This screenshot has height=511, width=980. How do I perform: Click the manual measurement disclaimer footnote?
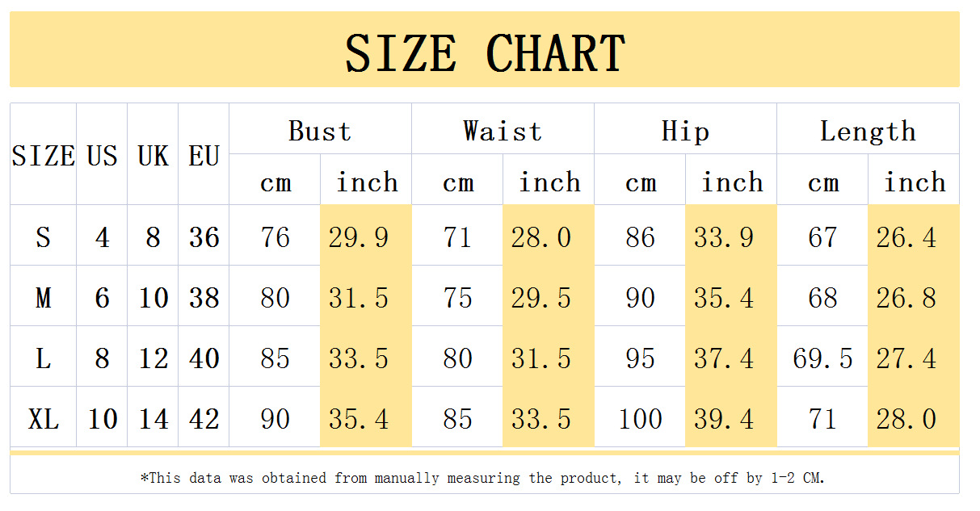483,478
